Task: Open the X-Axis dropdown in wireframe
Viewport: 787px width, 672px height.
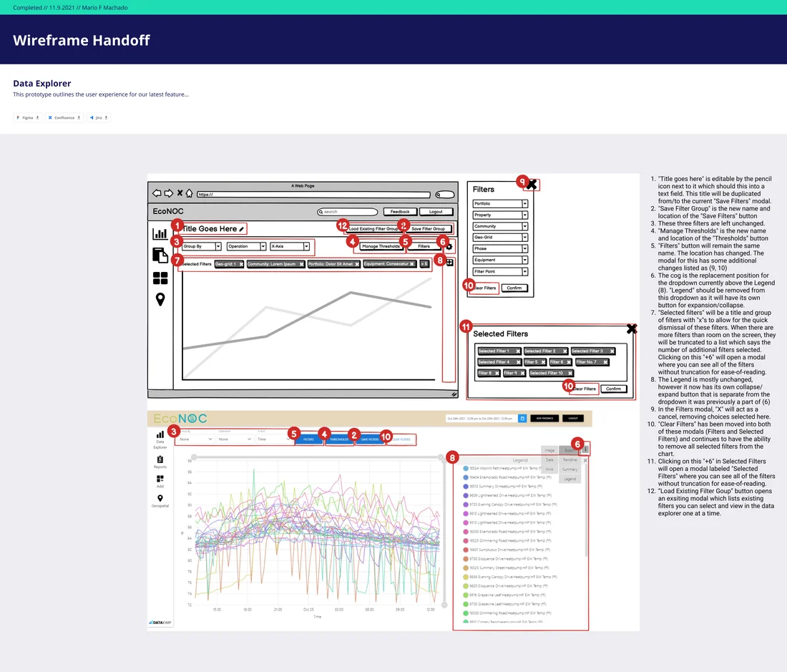Action: 290,246
